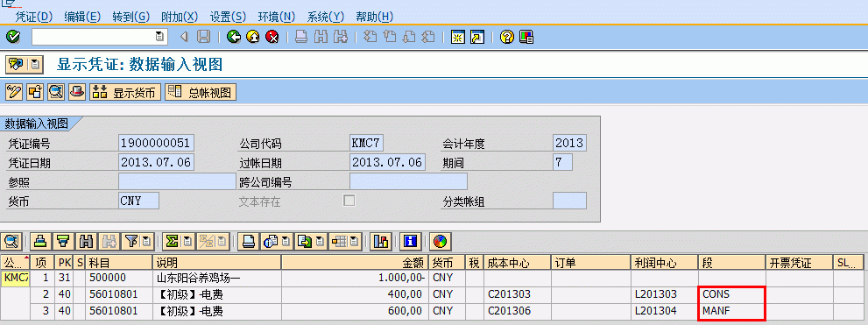This screenshot has width=868, height=325.
Task: Click the yellow Exit up-arrow icon
Action: (x=253, y=37)
